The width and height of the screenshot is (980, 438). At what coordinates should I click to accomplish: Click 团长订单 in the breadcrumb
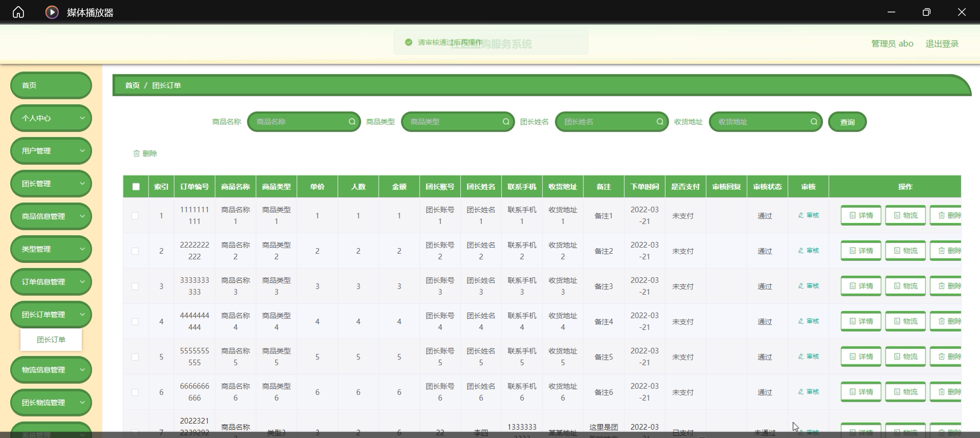166,85
